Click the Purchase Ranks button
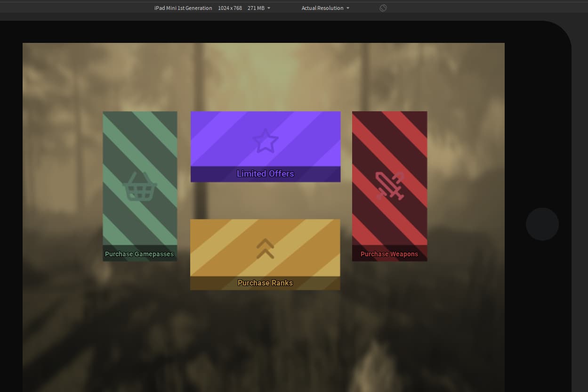Image resolution: width=588 pixels, height=392 pixels. click(x=265, y=283)
